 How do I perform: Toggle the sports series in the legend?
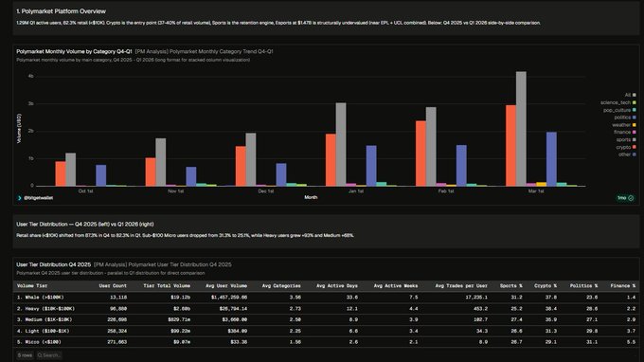[626, 139]
